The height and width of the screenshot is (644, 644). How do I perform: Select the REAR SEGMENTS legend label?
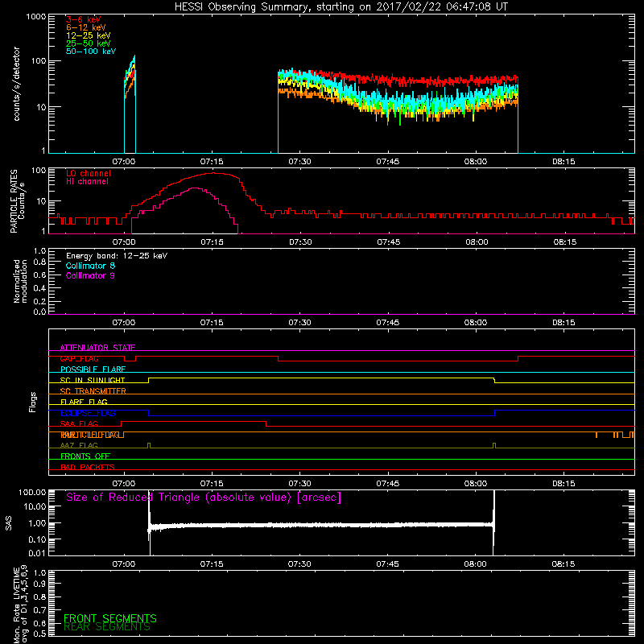click(107, 627)
